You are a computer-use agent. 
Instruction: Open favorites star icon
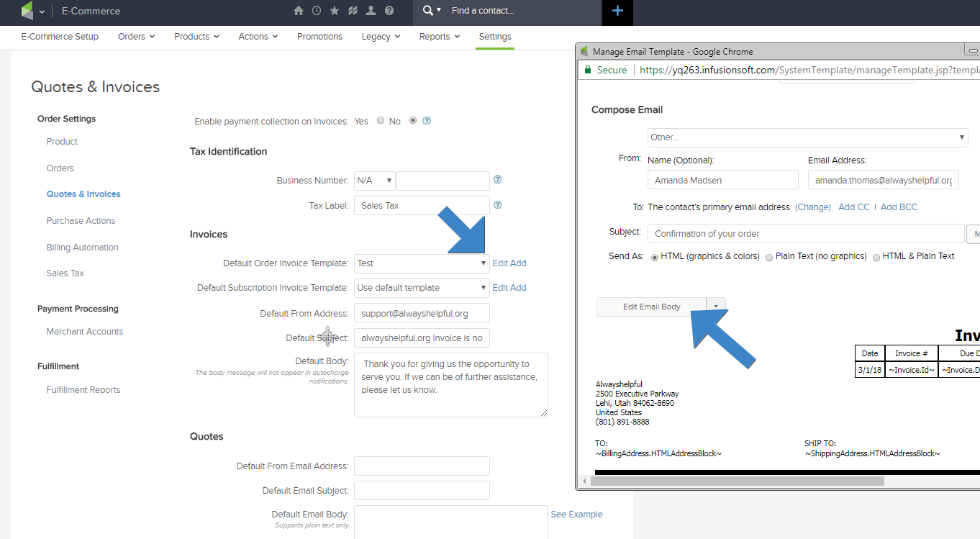pos(335,11)
